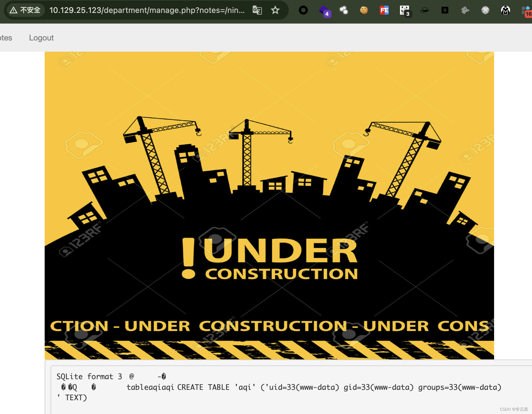The image size is (532, 414).
Task: Click the Google Translate icon in address bar
Action: pyautogui.click(x=257, y=10)
